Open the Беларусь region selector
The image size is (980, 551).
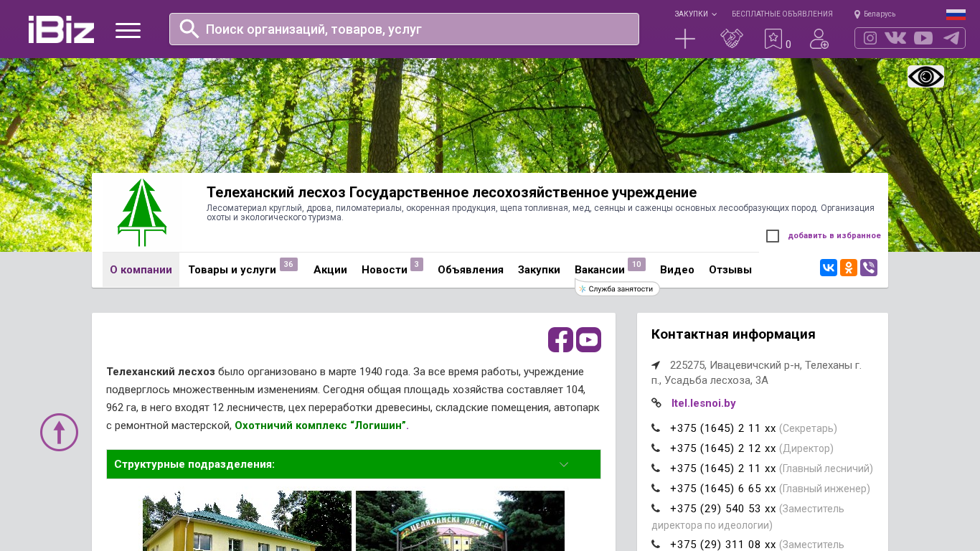(875, 14)
